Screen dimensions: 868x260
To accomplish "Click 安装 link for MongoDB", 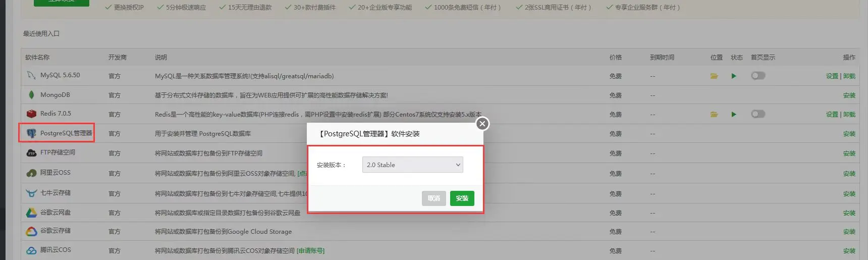I will click(849, 95).
